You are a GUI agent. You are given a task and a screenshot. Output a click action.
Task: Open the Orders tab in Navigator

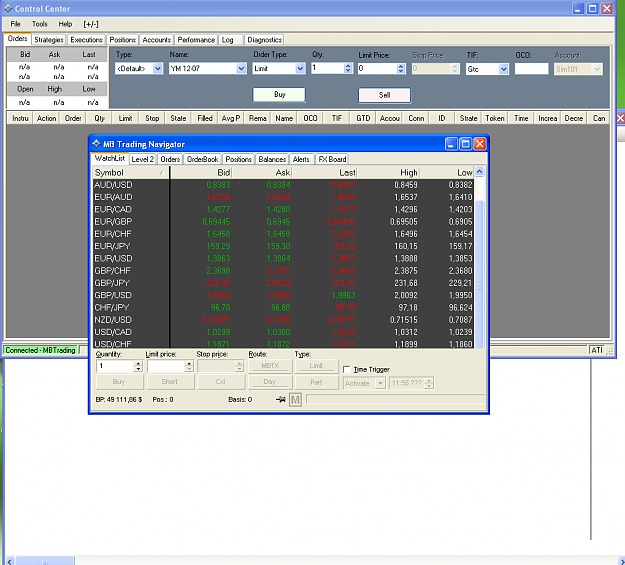[x=170, y=159]
